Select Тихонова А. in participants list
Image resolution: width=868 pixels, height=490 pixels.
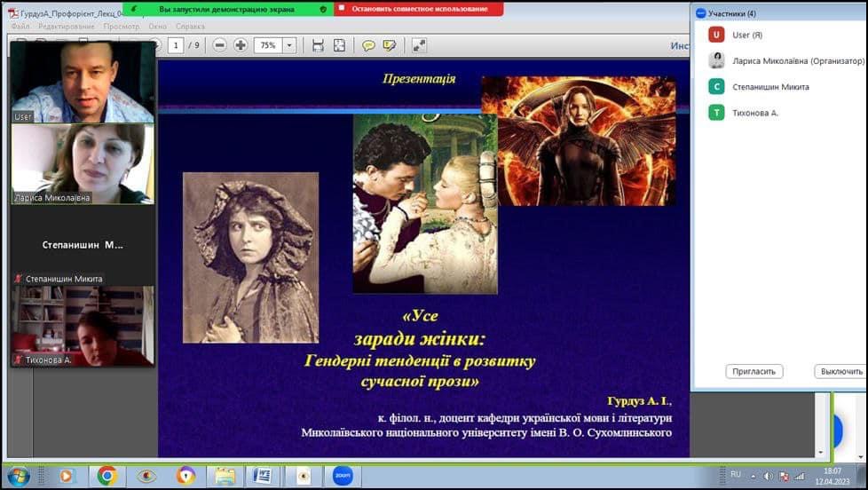[755, 113]
